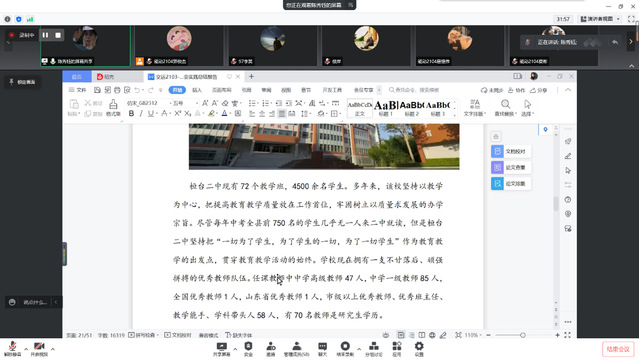The image size is (639, 360).
Task: Click the red End Meeting button
Action: [618, 349]
